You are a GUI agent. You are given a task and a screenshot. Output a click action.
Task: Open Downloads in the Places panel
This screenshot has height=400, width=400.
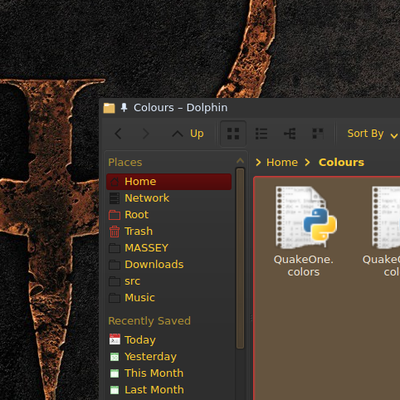169,265
